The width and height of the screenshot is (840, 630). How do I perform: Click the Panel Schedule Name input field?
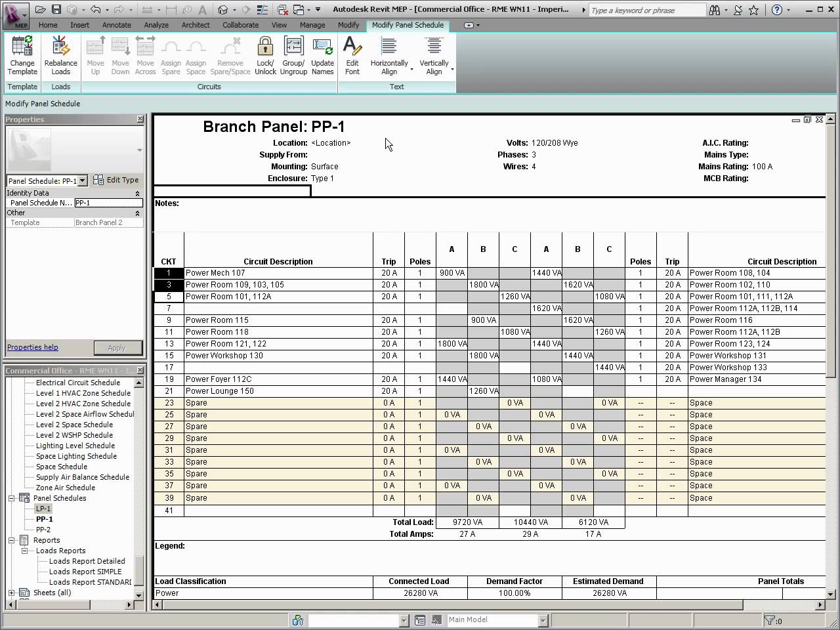[108, 203]
